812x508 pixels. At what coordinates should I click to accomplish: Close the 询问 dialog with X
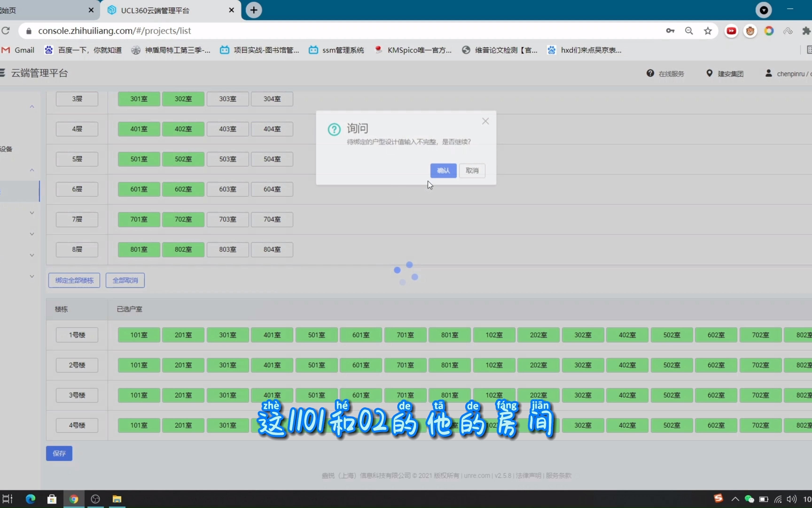click(485, 121)
